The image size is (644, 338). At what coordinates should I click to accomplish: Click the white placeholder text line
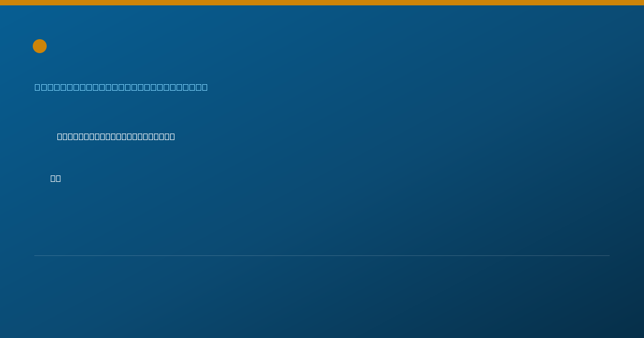pyautogui.click(x=116, y=136)
